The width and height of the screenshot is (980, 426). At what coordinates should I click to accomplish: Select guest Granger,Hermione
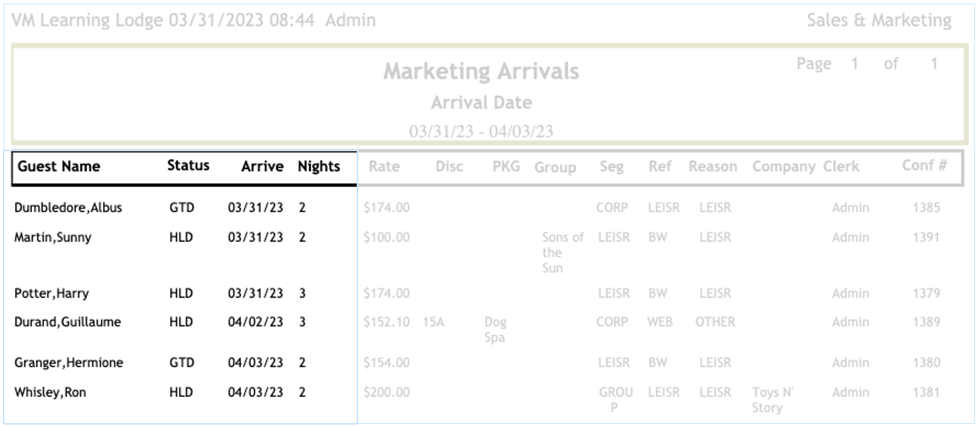[68, 363]
